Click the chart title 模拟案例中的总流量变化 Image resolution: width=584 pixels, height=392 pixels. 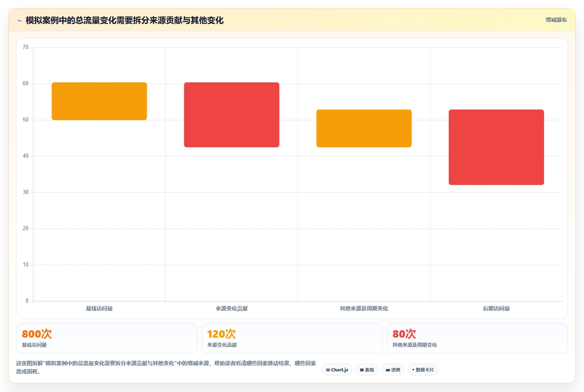point(124,20)
